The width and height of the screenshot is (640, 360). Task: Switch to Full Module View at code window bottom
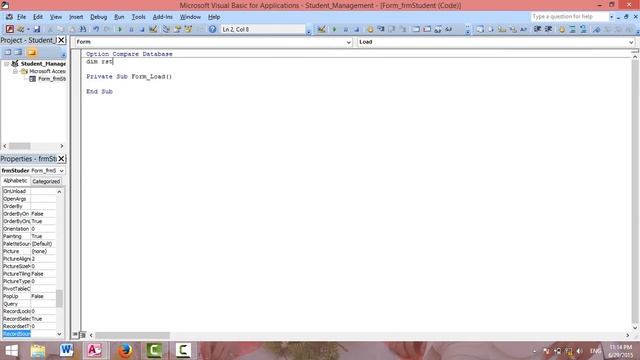click(83, 335)
